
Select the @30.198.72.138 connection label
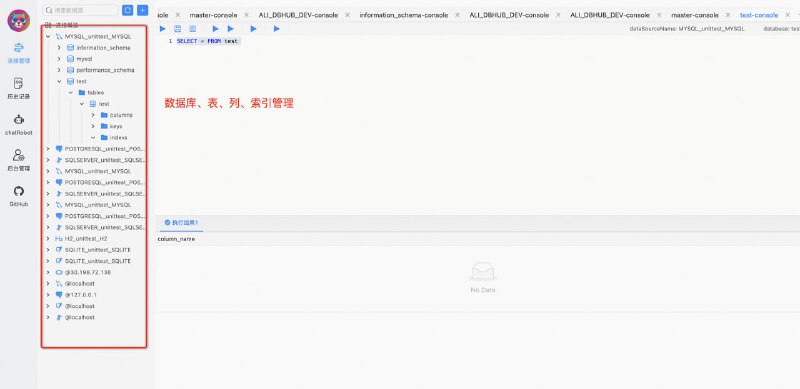coord(88,272)
